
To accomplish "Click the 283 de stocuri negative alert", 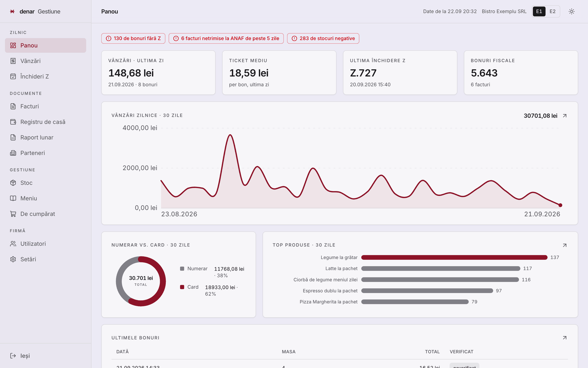I will pos(323,38).
